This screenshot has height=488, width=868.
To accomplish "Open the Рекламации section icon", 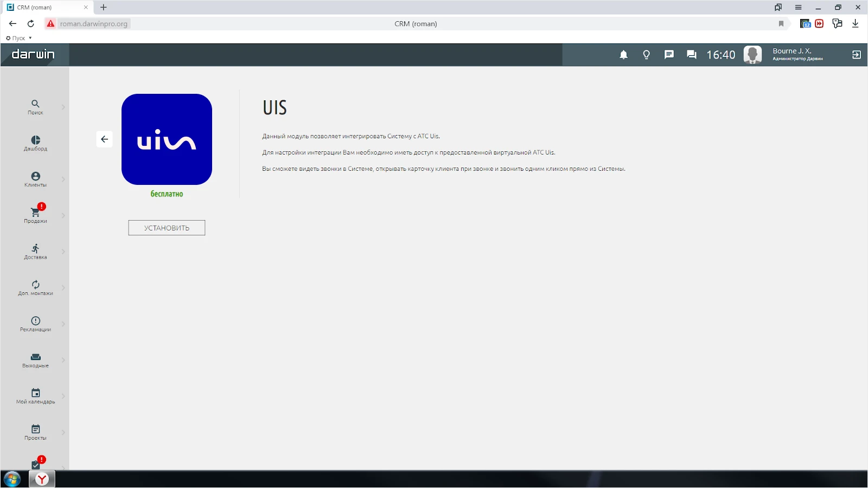I will [35, 320].
